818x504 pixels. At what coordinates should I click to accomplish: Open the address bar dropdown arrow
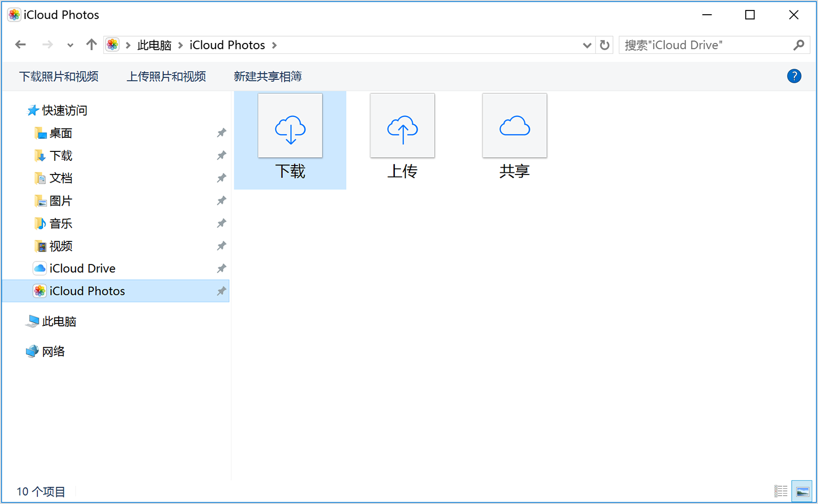[x=587, y=45]
